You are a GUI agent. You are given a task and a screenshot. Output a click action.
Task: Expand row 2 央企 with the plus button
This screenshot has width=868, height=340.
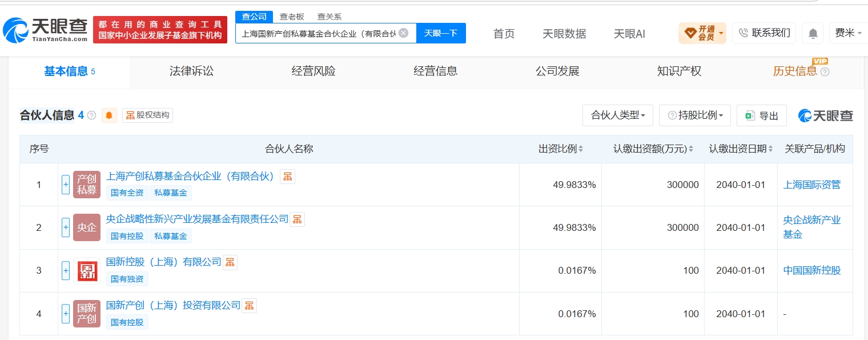(66, 227)
